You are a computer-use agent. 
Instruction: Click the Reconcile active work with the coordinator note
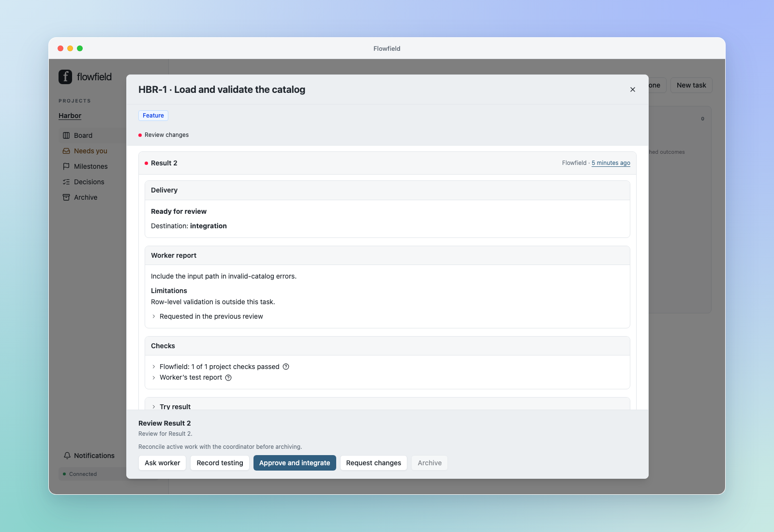220,447
